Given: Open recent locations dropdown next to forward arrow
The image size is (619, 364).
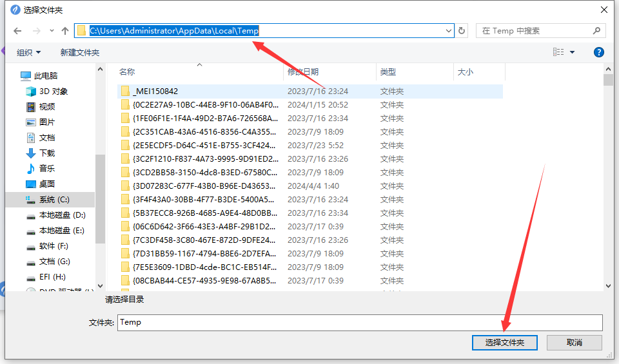Looking at the screenshot, I should tap(52, 31).
